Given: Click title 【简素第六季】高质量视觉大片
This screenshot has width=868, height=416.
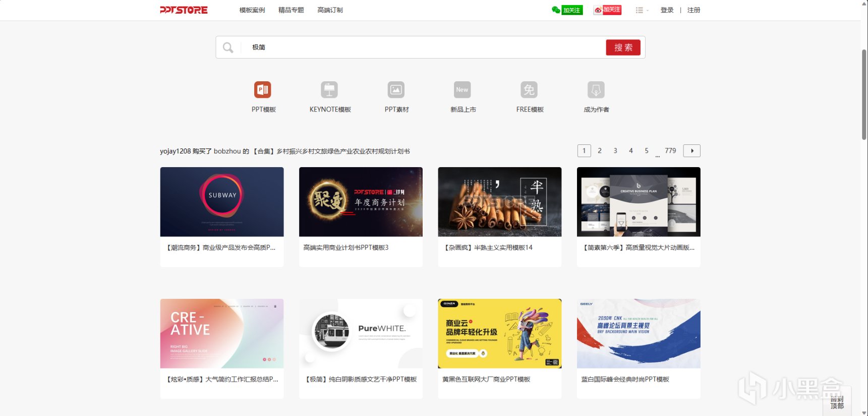Looking at the screenshot, I should (x=639, y=248).
